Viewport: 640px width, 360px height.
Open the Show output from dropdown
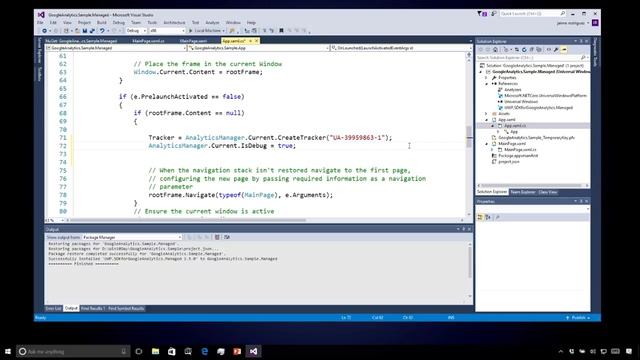[x=132, y=237]
